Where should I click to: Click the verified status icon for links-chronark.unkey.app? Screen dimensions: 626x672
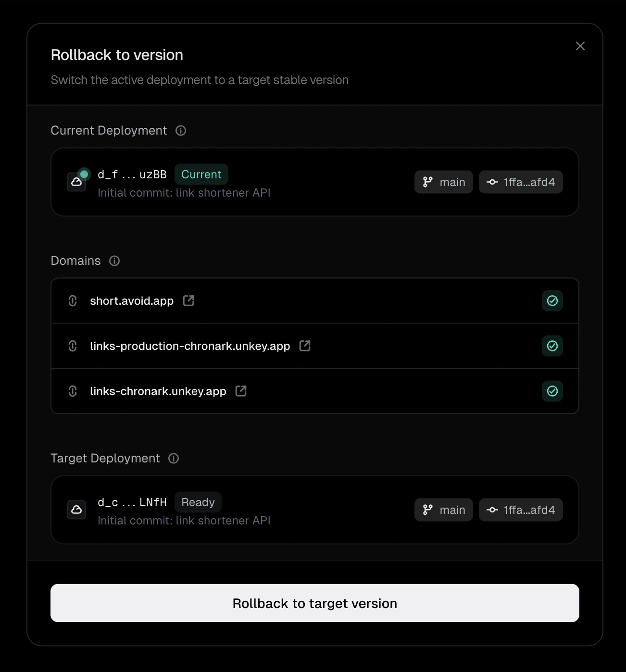(x=552, y=391)
